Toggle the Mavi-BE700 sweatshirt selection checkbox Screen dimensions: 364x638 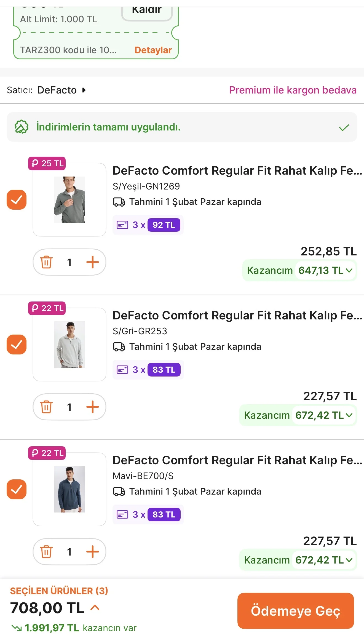(17, 489)
